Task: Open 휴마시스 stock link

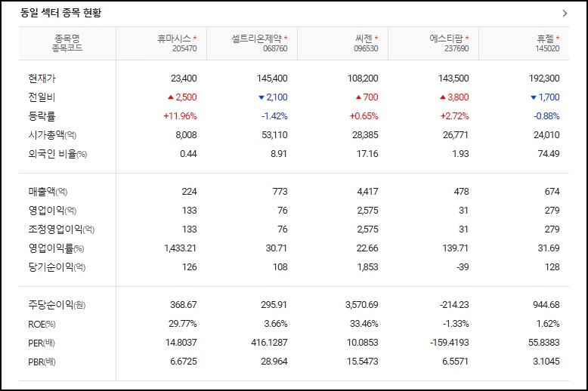Action: tap(174, 38)
